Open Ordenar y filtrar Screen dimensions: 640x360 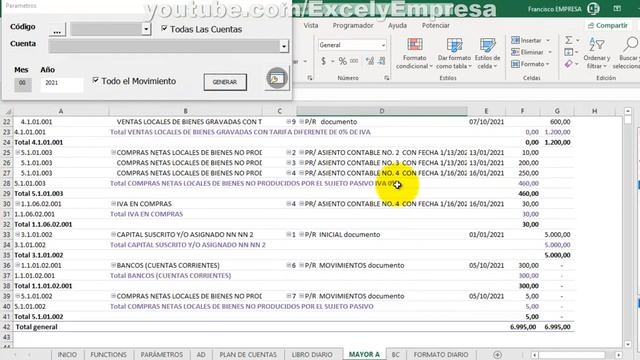point(597,53)
